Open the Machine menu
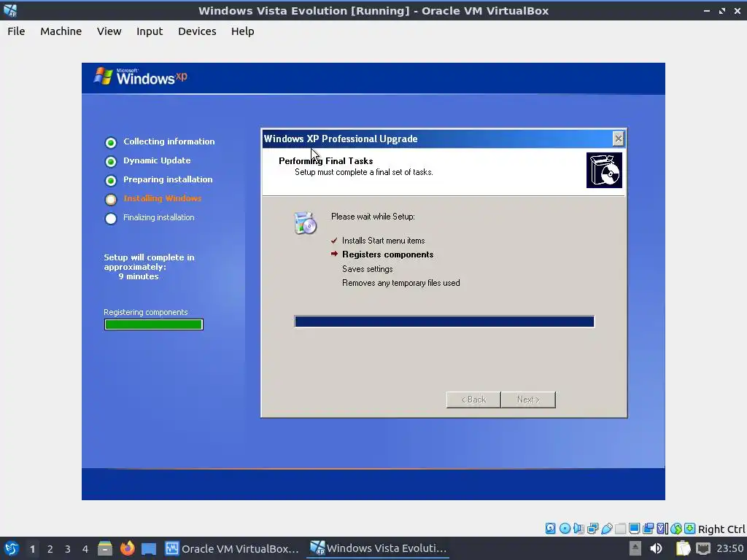The height and width of the screenshot is (560, 747). (x=61, y=31)
